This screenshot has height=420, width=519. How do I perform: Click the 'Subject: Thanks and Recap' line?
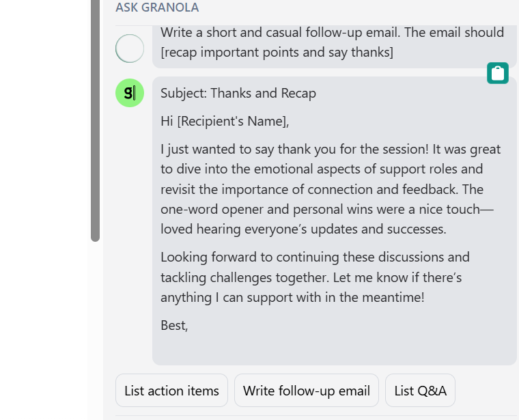click(x=238, y=93)
